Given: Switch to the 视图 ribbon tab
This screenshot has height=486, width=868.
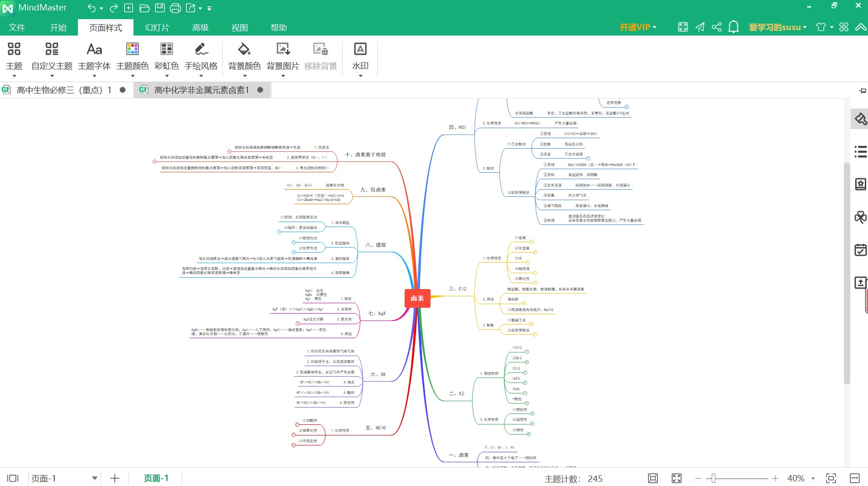Looking at the screenshot, I should click(x=240, y=27).
